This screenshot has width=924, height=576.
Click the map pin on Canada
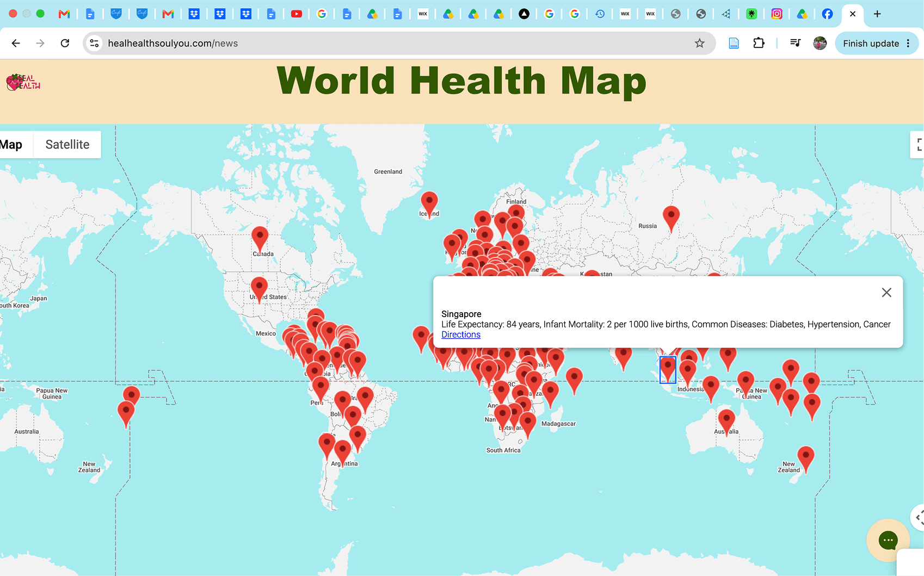[x=260, y=239]
